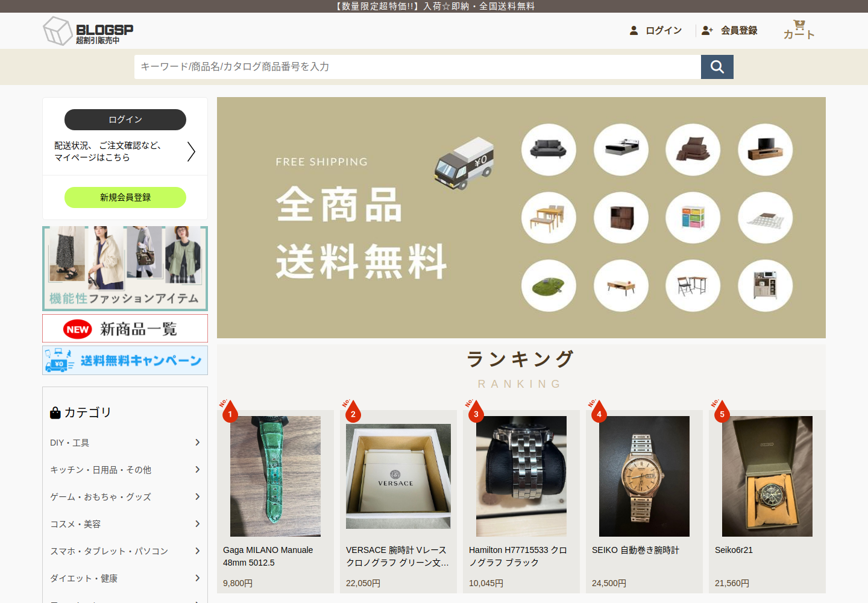Select the sofa category circle icon
Screen dimensions: 868x603
(x=549, y=150)
